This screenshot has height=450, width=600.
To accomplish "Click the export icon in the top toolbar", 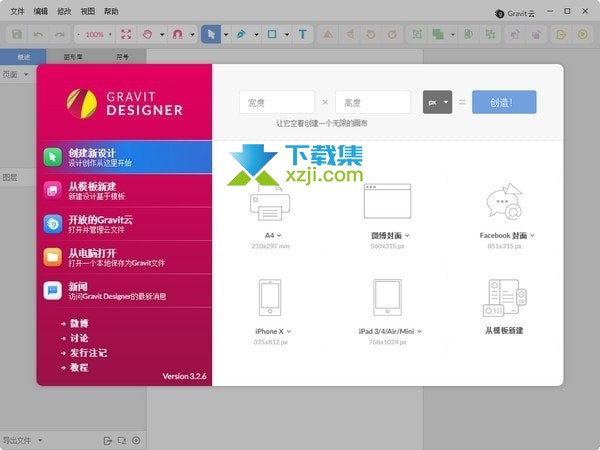I will 561,34.
